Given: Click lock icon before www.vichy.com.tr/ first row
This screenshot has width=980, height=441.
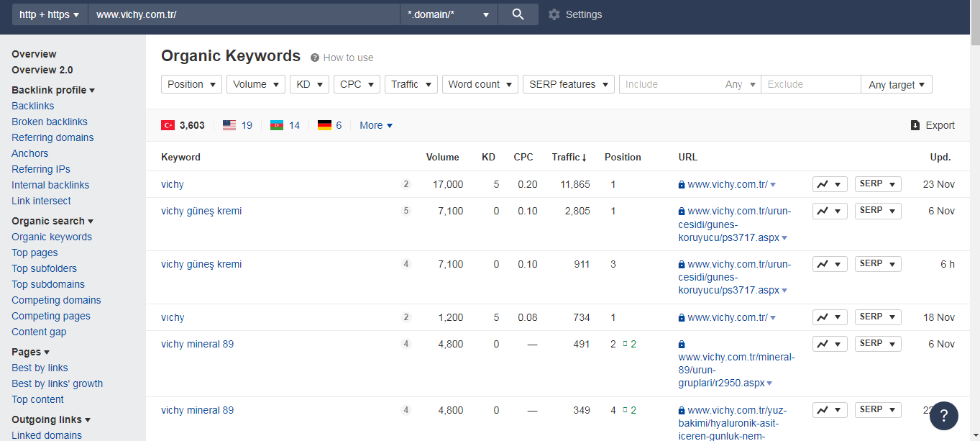Looking at the screenshot, I should [682, 185].
